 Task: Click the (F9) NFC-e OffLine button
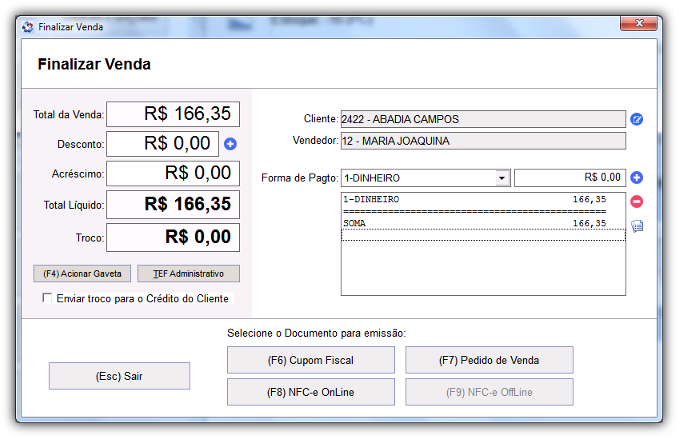[x=489, y=392]
